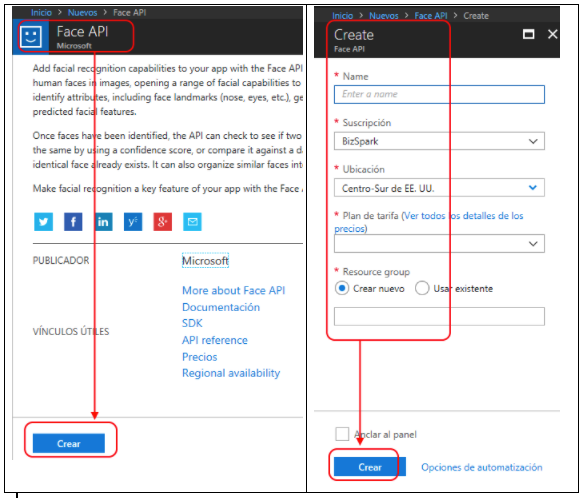Focus the Resource group name field
584x498 pixels.
[439, 317]
